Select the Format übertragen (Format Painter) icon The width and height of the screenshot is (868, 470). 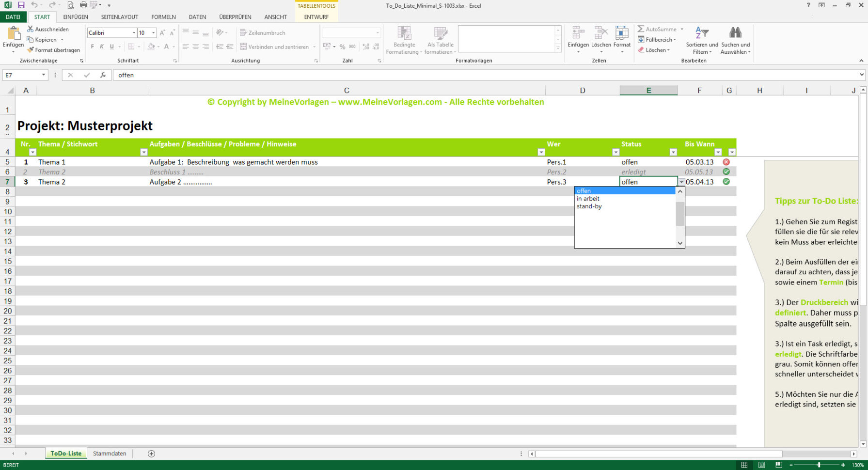click(x=31, y=50)
